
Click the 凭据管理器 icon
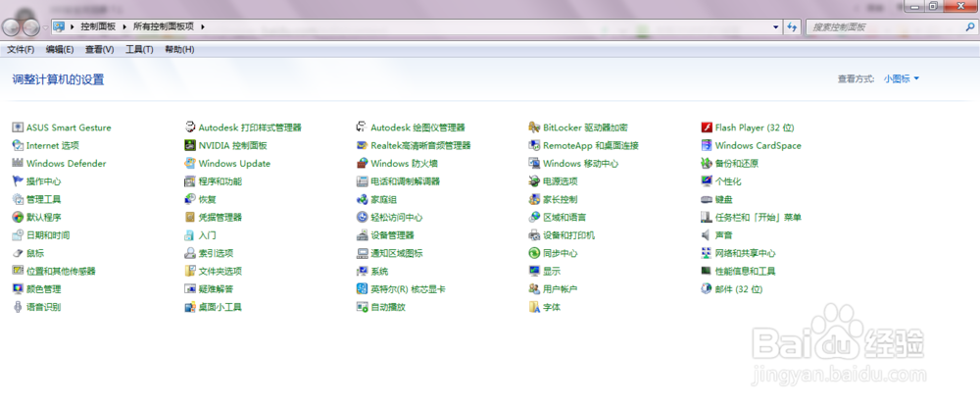190,218
